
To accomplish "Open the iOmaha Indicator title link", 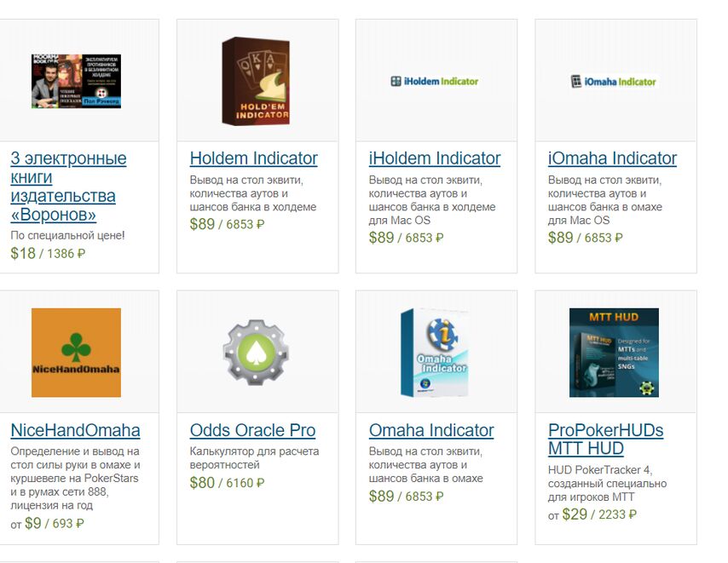I will click(x=612, y=158).
